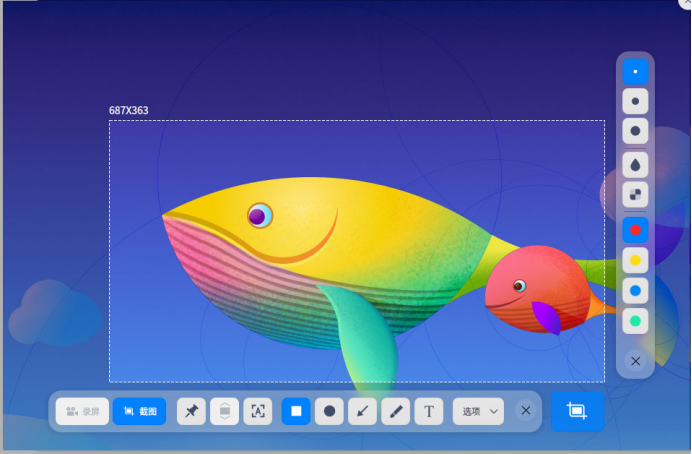Click the mosaic effect icon

[635, 195]
